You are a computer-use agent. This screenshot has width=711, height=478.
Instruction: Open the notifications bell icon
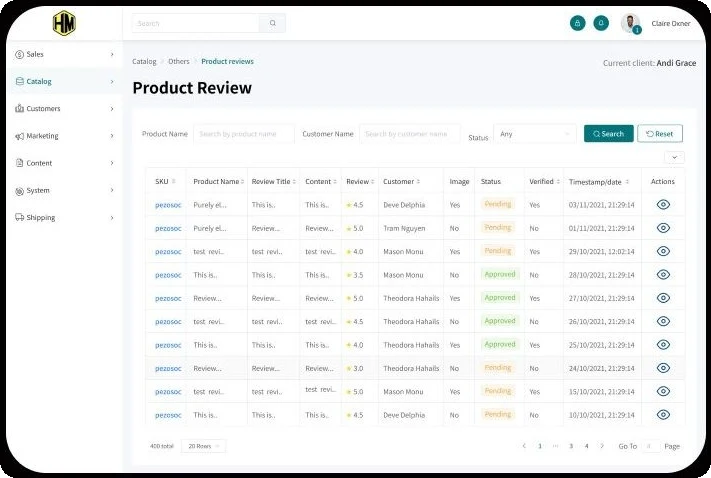click(601, 23)
